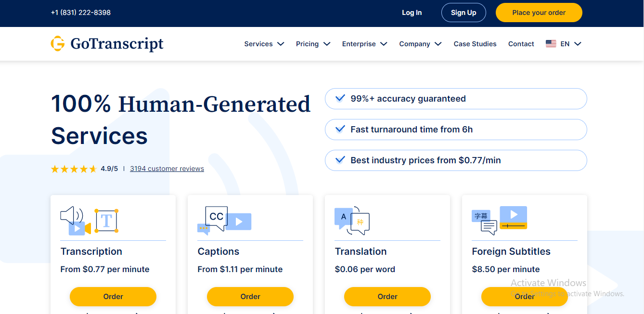644x314 pixels.
Task: Click 'Fast turnaround time from 6h' pill
Action: point(456,130)
